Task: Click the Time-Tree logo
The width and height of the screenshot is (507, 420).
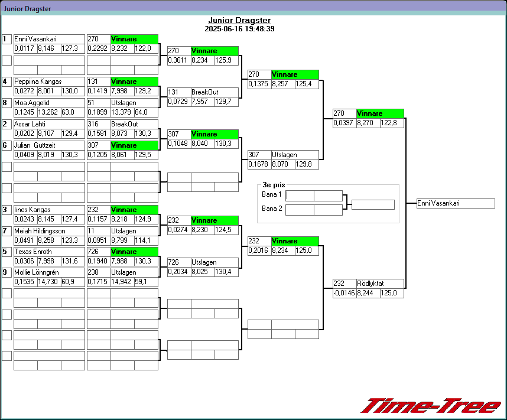Action: [x=431, y=406]
